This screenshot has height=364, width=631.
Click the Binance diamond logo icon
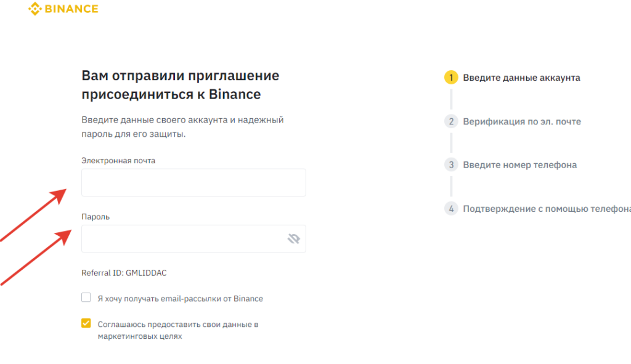pyautogui.click(x=35, y=9)
